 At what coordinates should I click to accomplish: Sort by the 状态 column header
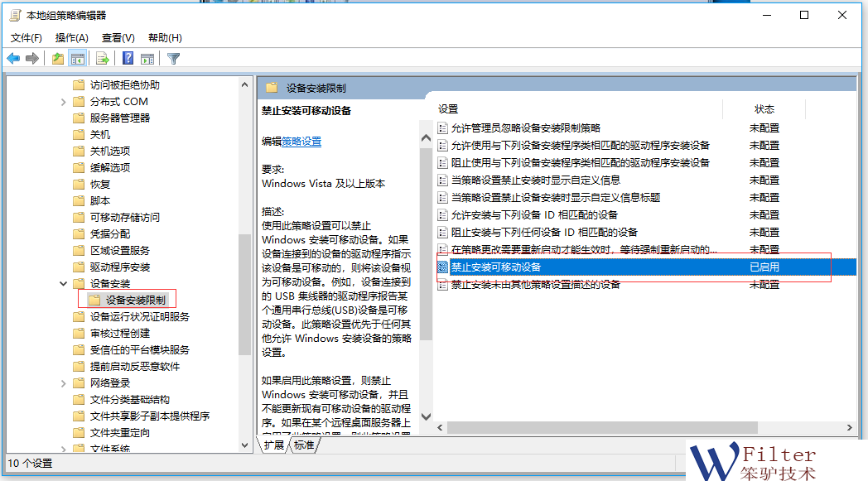click(764, 109)
